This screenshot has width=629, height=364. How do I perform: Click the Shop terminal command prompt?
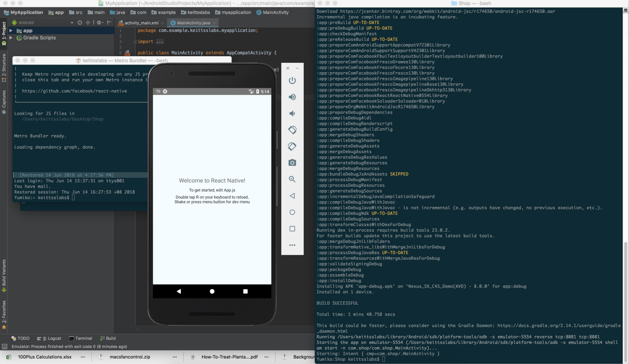[351, 359]
